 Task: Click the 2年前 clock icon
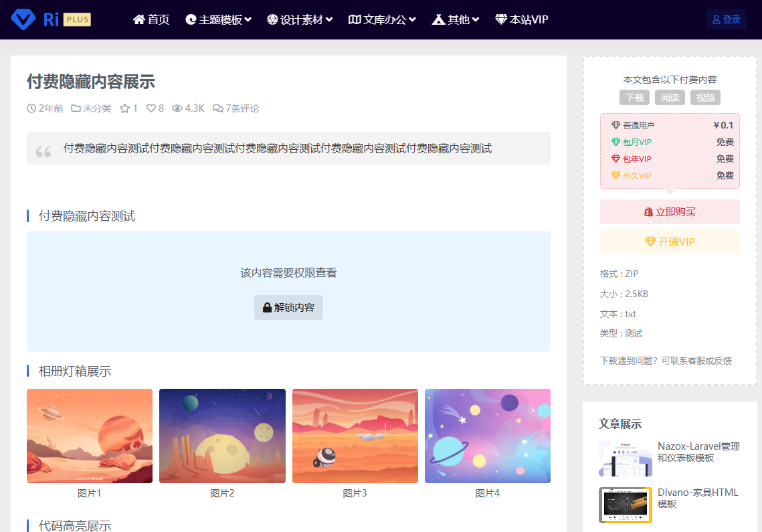31,108
